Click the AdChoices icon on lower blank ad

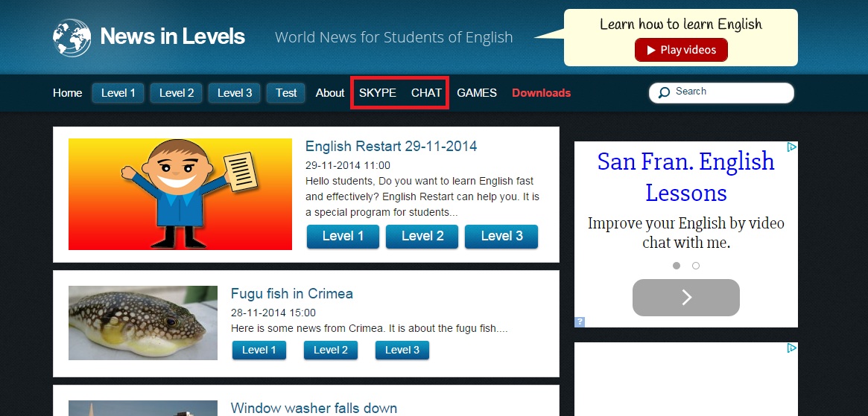(792, 348)
